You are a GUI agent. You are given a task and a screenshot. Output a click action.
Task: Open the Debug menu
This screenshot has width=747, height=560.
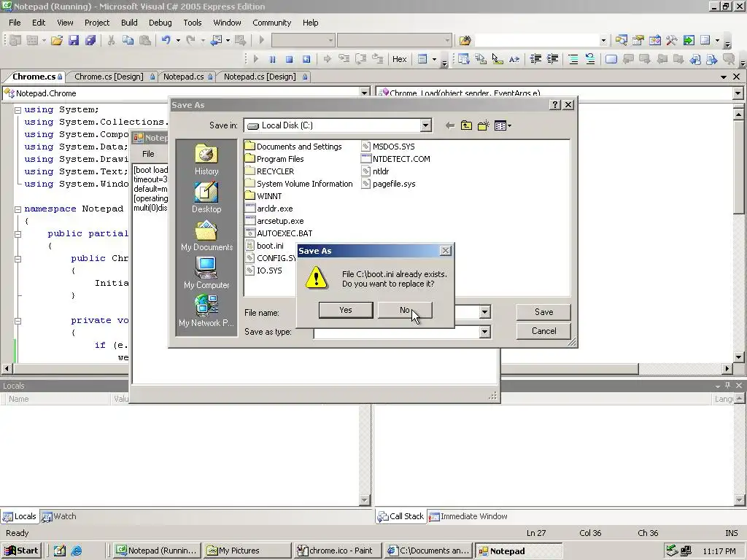coord(160,23)
